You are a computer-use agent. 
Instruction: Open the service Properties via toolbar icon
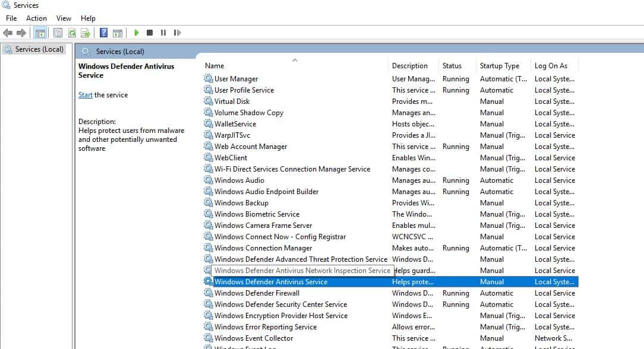point(56,33)
